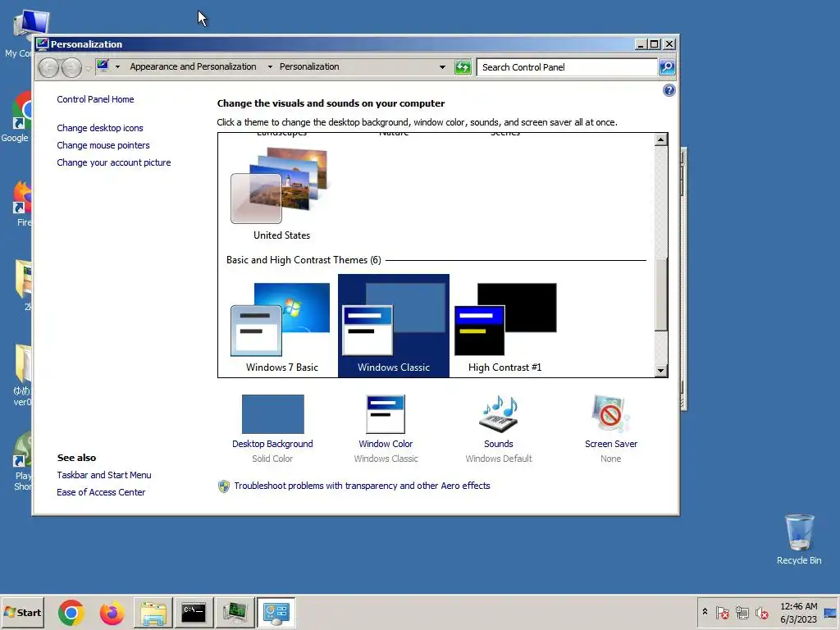Viewport: 840px width, 630px height.
Task: Click the Sounds link text
Action: 498,444
